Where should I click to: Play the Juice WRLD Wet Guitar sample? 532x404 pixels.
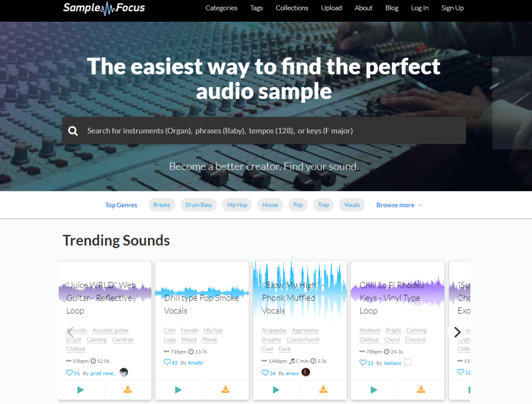point(81,390)
